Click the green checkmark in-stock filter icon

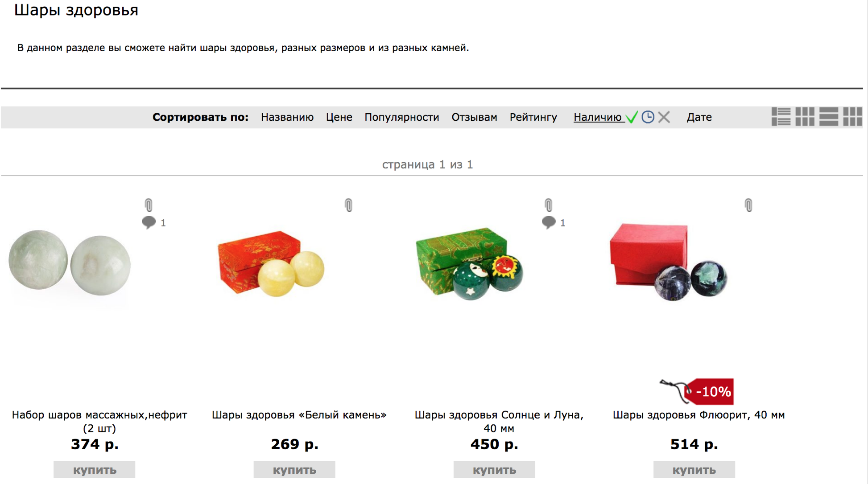[632, 117]
